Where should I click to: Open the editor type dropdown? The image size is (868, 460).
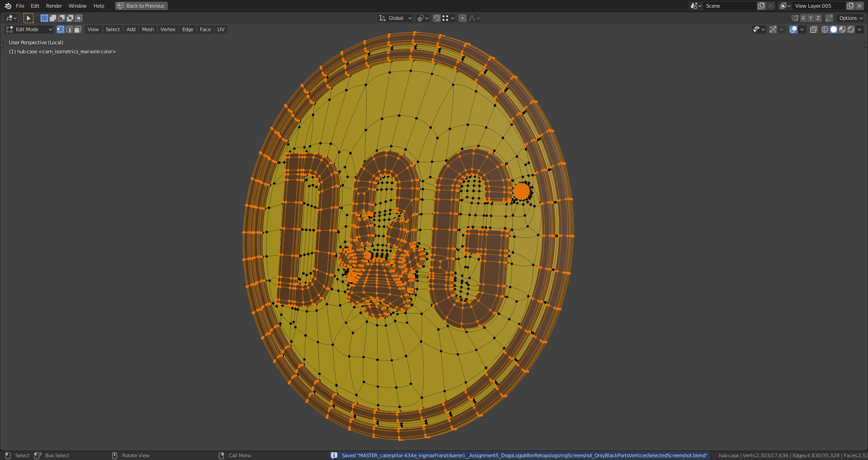(x=11, y=18)
